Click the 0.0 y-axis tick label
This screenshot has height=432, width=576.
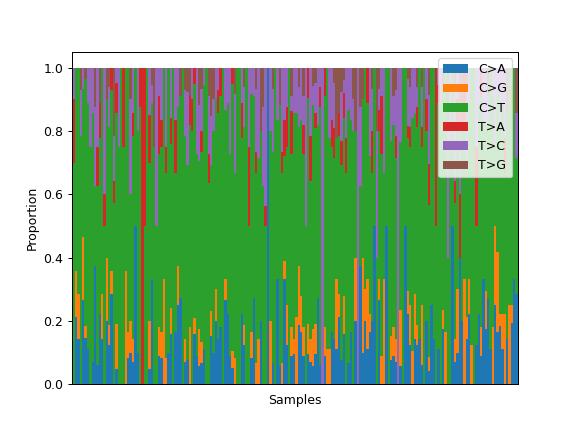(54, 385)
